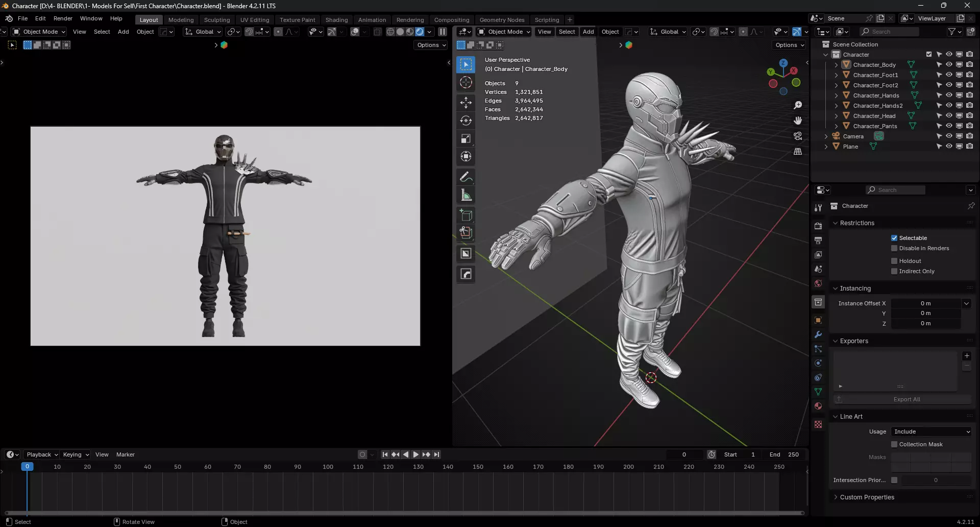Select the Measure tool
This screenshot has width=980, height=527.
pos(465,195)
